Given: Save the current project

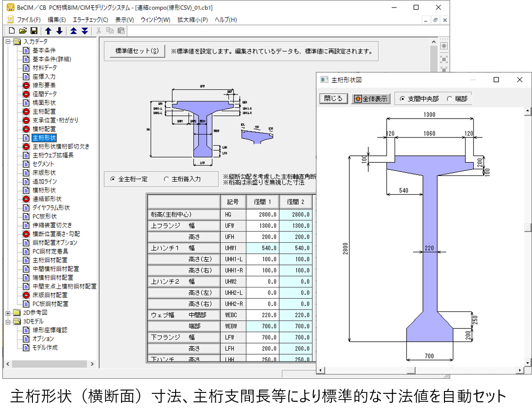Looking at the screenshot, I should (33, 30).
